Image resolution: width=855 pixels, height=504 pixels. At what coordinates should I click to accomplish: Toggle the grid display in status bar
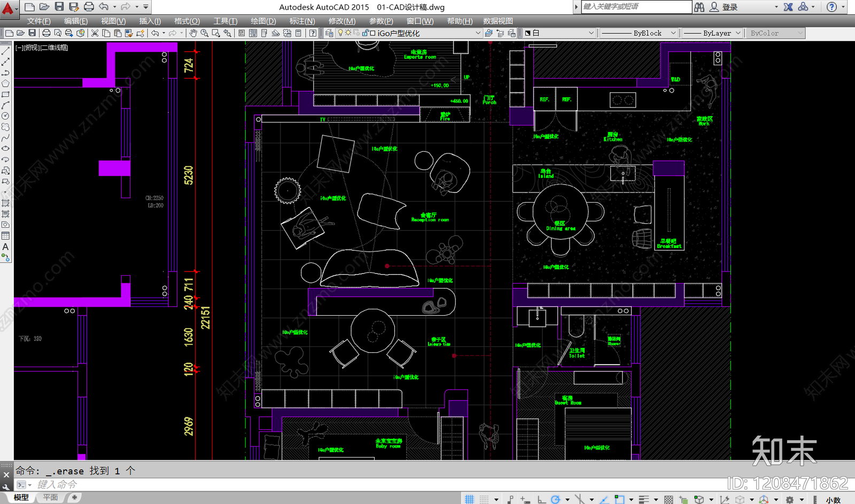469,499
